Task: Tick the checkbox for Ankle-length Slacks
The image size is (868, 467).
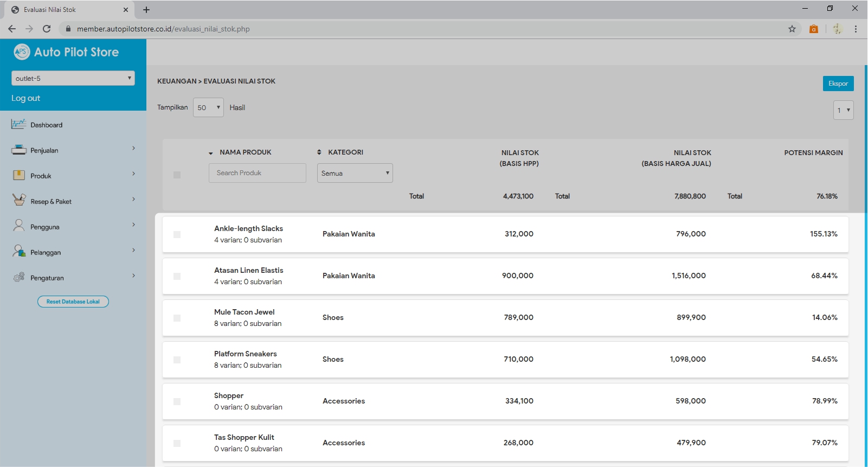Action: pos(177,234)
